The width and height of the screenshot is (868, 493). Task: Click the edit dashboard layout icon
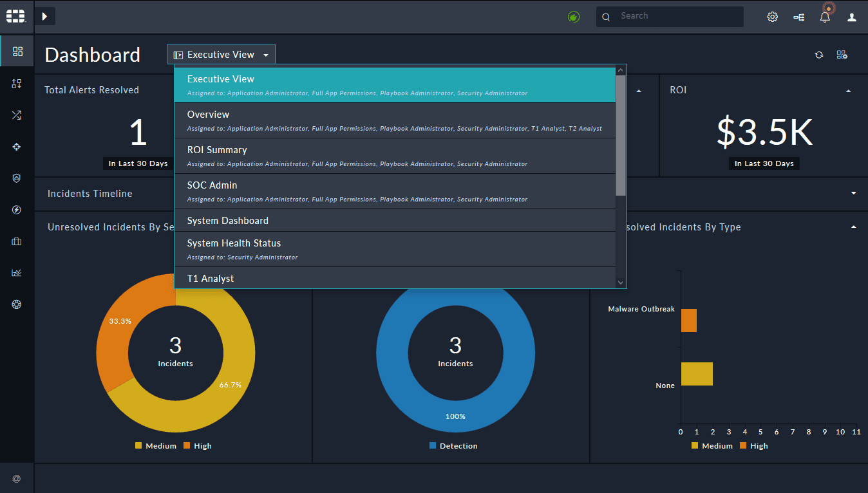pos(842,55)
